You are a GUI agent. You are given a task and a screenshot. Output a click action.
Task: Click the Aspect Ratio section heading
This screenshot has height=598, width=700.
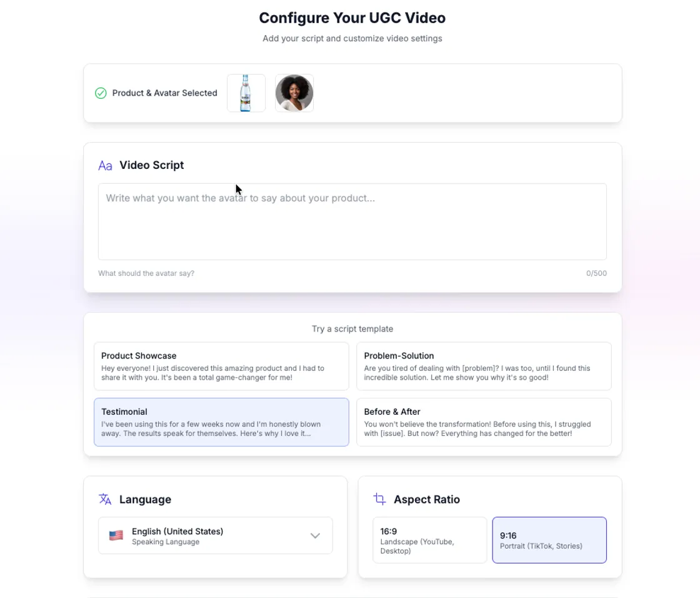(427, 499)
